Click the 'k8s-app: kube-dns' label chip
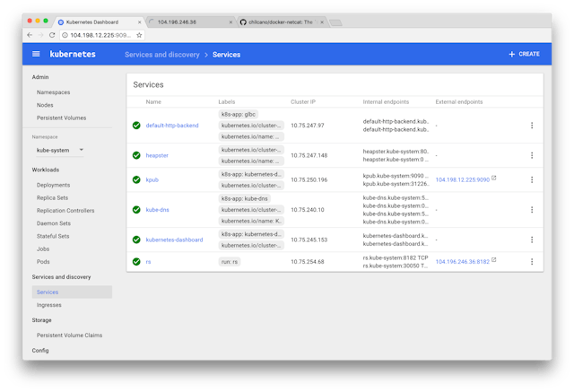Viewport: 574px width, 392px height. coord(245,199)
